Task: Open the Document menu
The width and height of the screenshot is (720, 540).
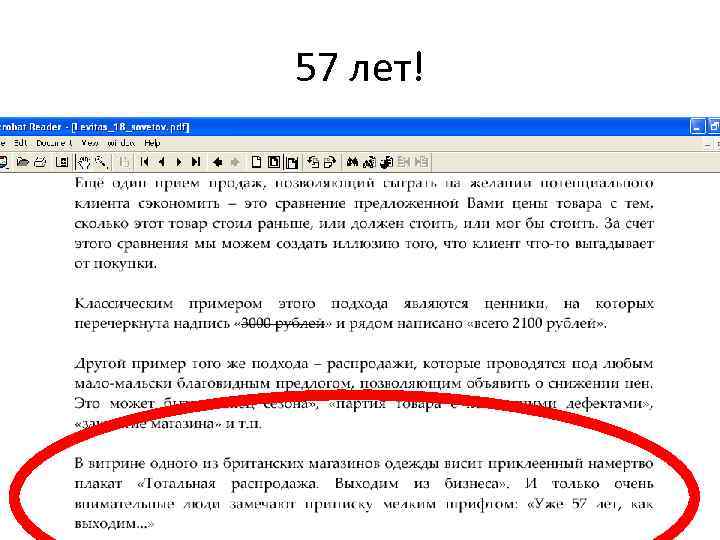Action: (x=54, y=143)
